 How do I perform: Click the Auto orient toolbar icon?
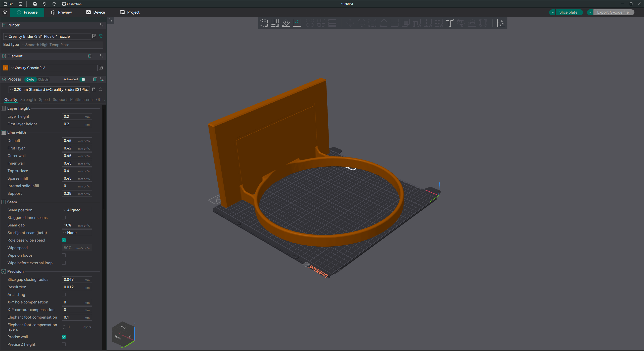pos(286,23)
